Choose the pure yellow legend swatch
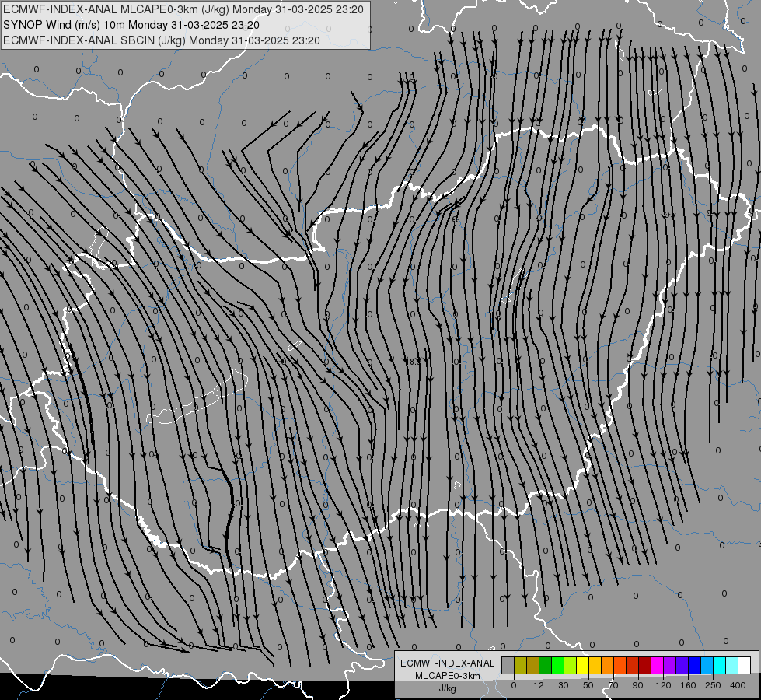Viewport: 761px width, 700px height. [x=582, y=665]
